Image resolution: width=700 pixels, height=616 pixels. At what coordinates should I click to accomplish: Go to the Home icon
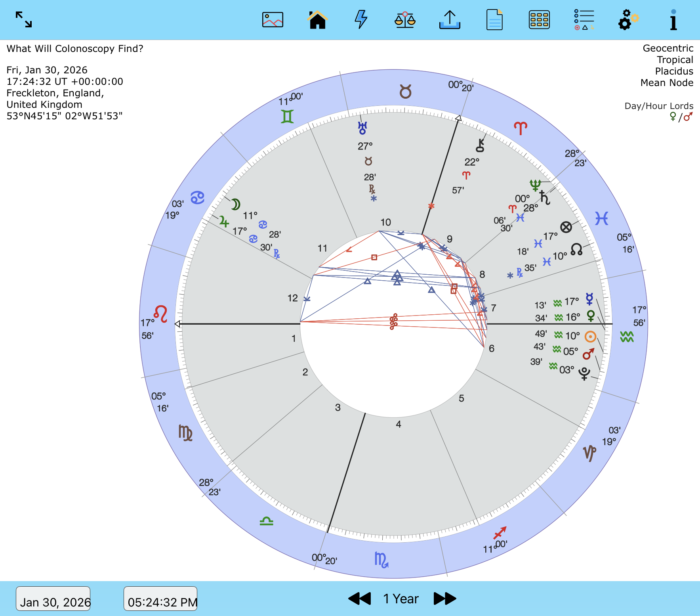[x=317, y=19]
